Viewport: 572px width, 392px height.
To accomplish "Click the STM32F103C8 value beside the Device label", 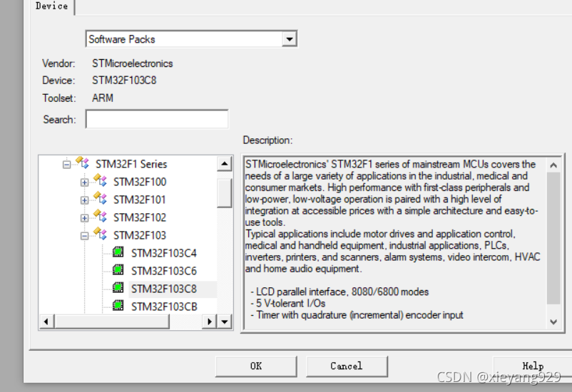I will pyautogui.click(x=124, y=81).
